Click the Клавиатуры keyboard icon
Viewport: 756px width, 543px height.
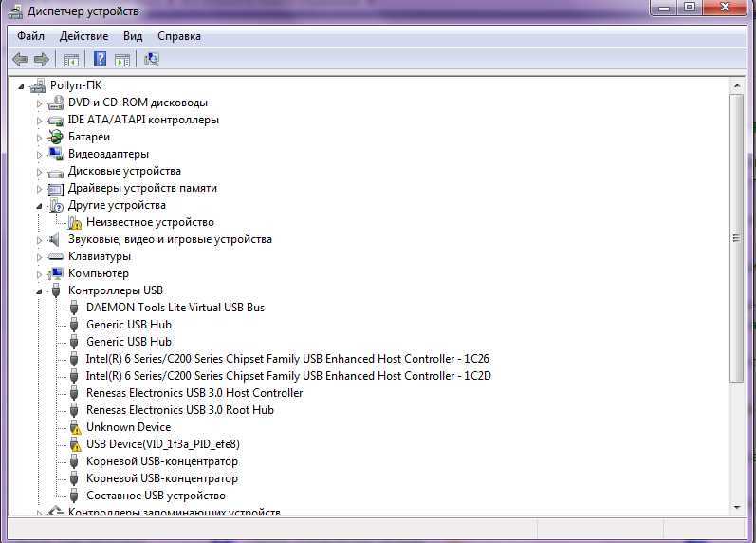(56, 256)
